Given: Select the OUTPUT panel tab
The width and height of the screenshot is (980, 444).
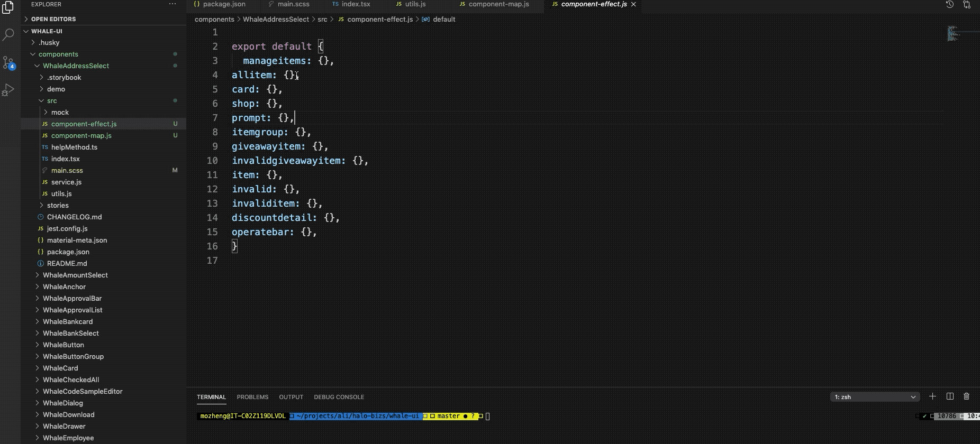Looking at the screenshot, I should coord(291,397).
